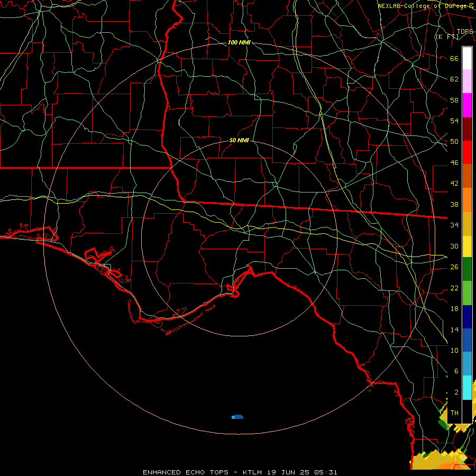Choose the cyan color scale segment
Image resolution: width=476 pixels, height=476 pixels.
(467, 388)
